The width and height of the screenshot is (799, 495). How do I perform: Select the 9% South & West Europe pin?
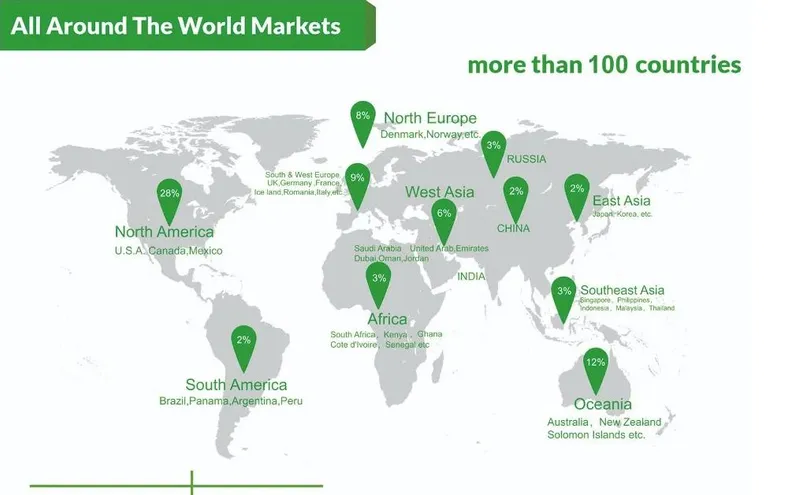[357, 180]
